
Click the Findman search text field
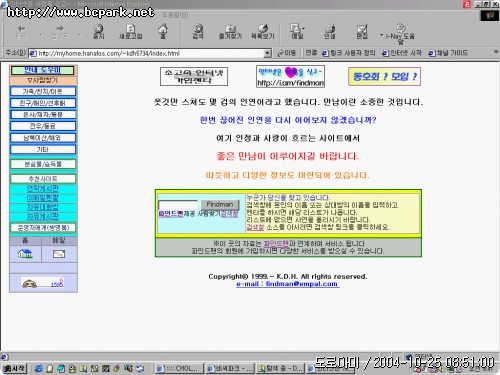pos(178,204)
